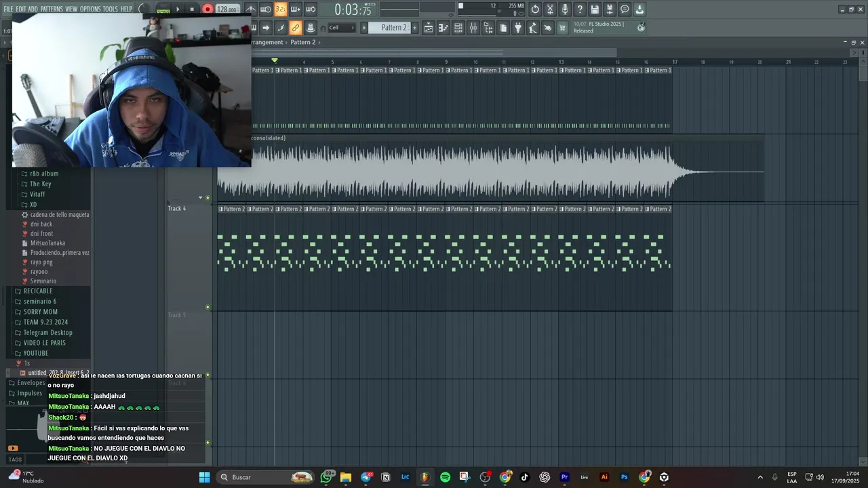Open the piano roll icon
This screenshot has height=488, width=868.
click(x=443, y=28)
